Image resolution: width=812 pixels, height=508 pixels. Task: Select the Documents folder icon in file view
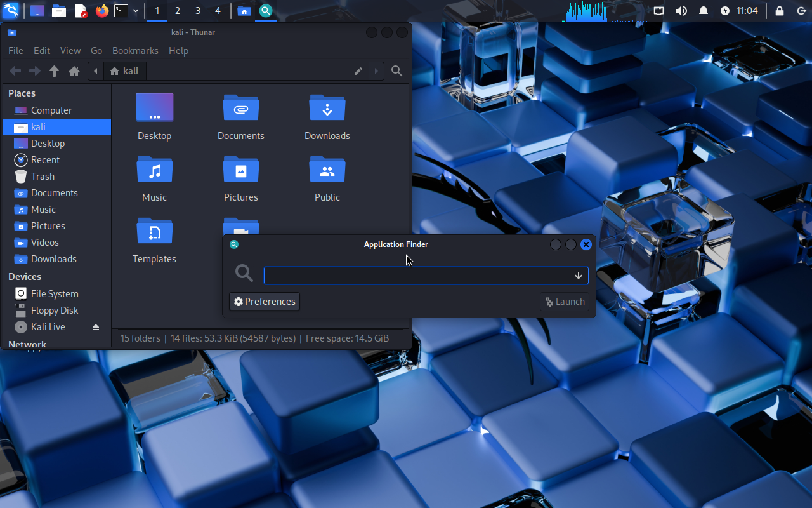click(241, 107)
